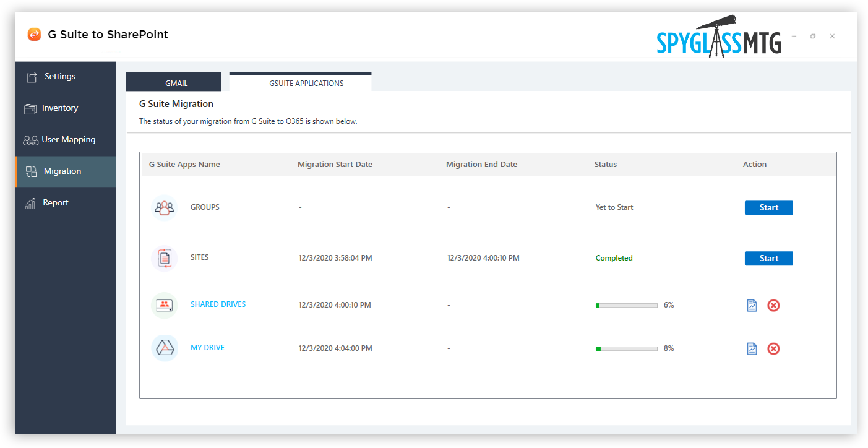Click the SHARED DRIVES start date 12/3/2020 4:00:10 PM
This screenshot has width=868, height=448.
point(335,305)
